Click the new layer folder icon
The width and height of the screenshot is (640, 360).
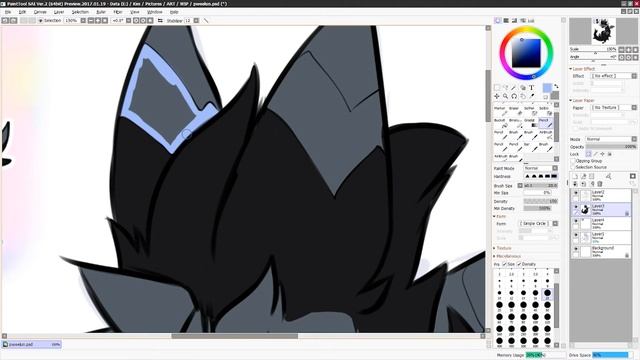pyautogui.click(x=591, y=176)
